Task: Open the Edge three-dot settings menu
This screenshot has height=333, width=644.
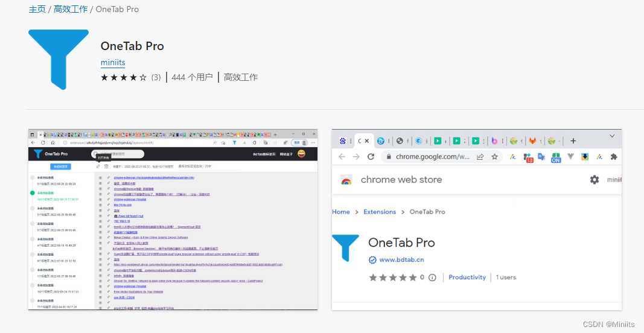Action: point(313,142)
